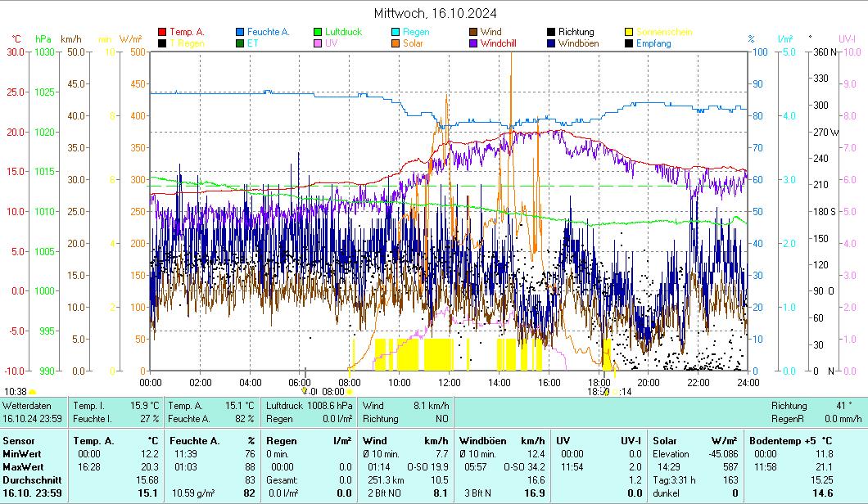Click the green Luftdruck legend square
The image size is (868, 504).
point(318,32)
